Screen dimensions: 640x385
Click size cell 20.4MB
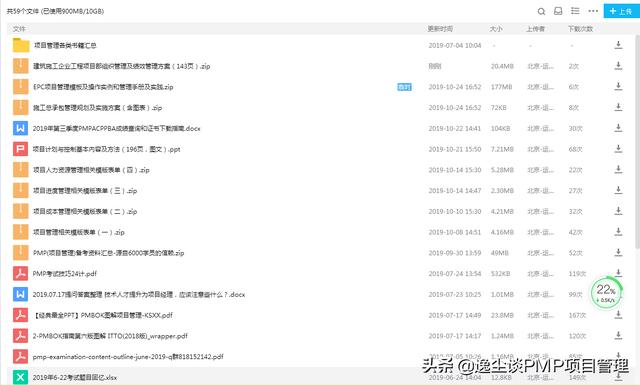point(502,66)
